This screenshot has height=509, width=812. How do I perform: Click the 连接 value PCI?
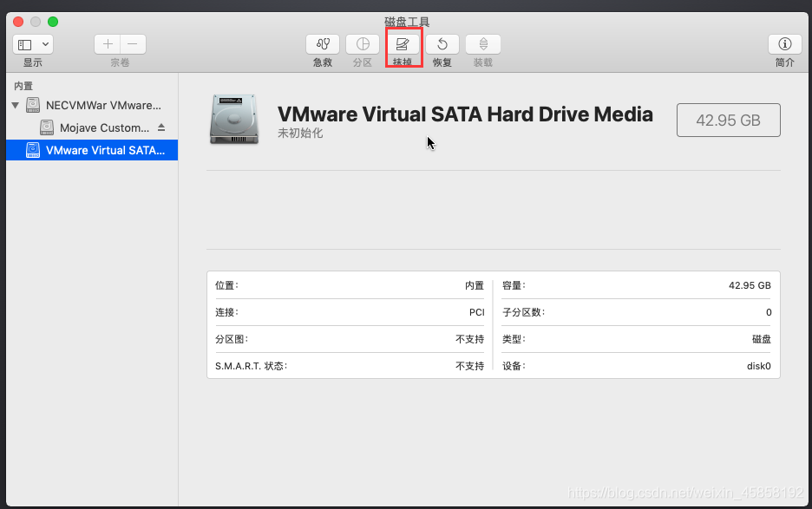(x=476, y=312)
